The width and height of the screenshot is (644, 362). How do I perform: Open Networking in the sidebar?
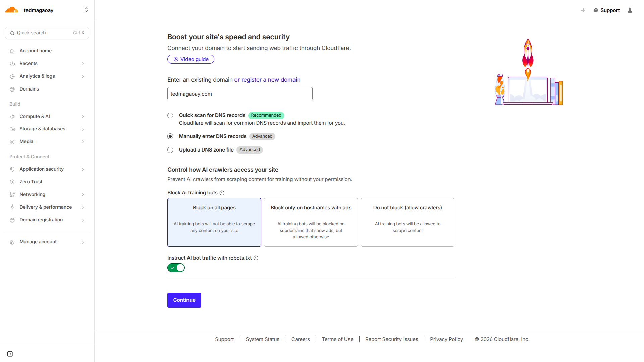pyautogui.click(x=32, y=195)
